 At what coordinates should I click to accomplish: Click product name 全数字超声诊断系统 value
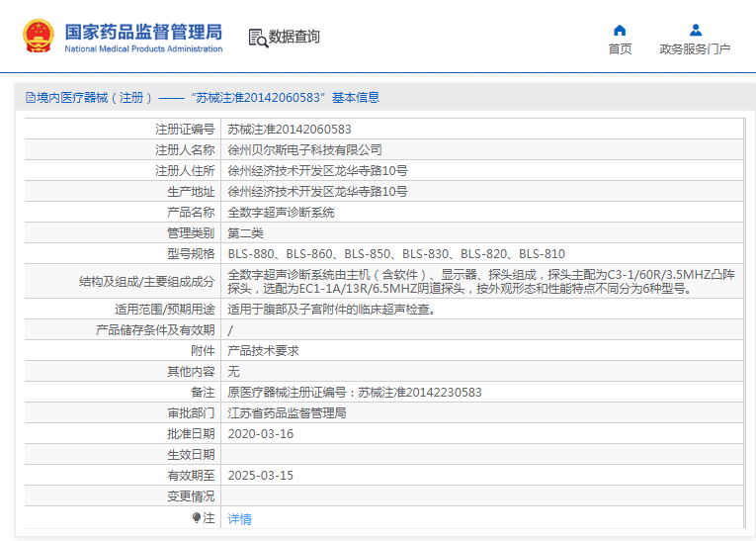pos(281,213)
